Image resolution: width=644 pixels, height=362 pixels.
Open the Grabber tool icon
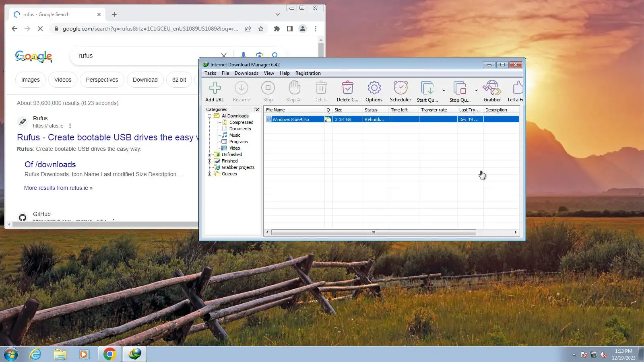pyautogui.click(x=492, y=88)
